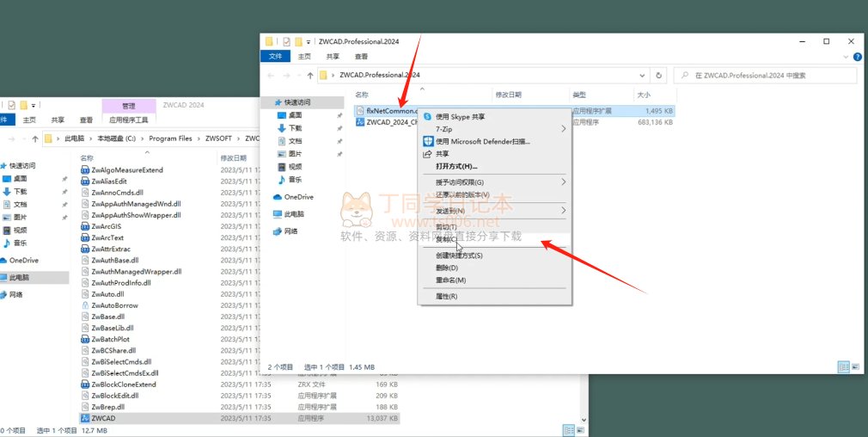Go up one folder in front window

310,76
